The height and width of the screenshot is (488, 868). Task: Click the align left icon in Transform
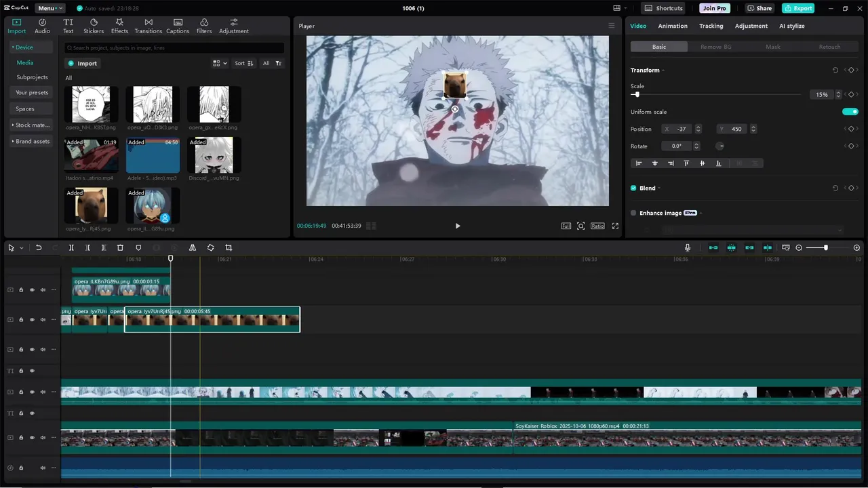coord(638,163)
